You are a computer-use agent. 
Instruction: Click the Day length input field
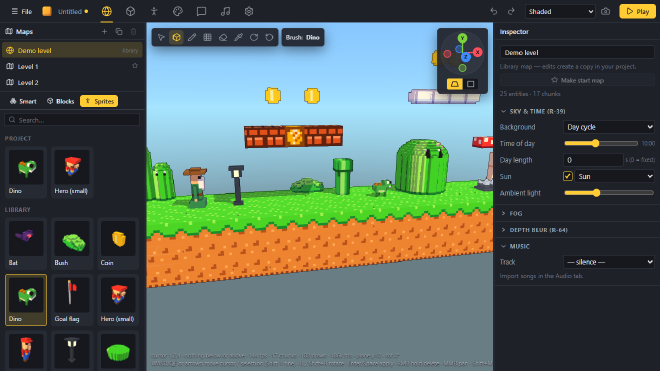pos(593,160)
